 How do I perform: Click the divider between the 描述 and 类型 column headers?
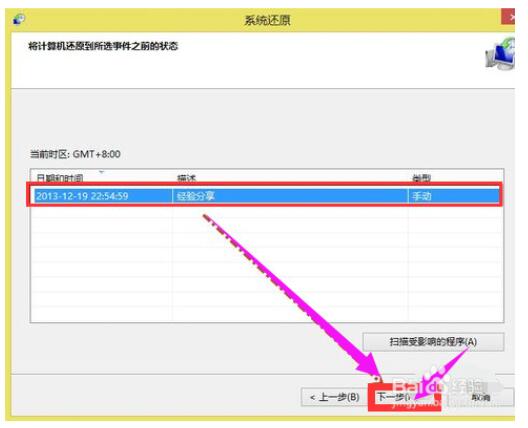click(x=408, y=177)
